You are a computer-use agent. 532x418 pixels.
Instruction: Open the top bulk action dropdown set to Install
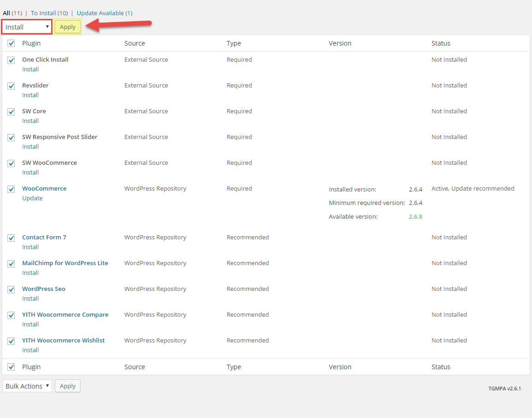(x=27, y=27)
